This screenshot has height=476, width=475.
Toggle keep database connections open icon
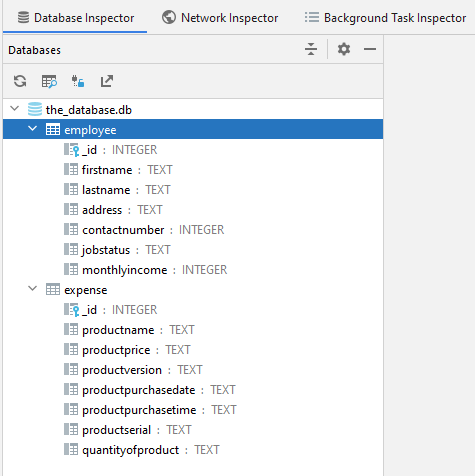point(78,81)
